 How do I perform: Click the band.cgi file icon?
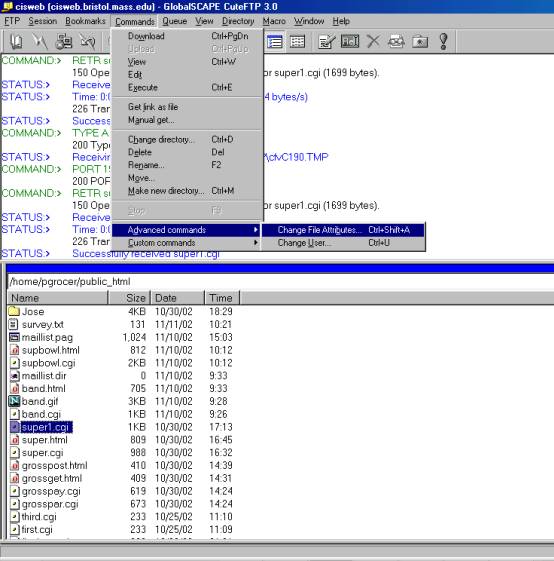pyautogui.click(x=14, y=414)
